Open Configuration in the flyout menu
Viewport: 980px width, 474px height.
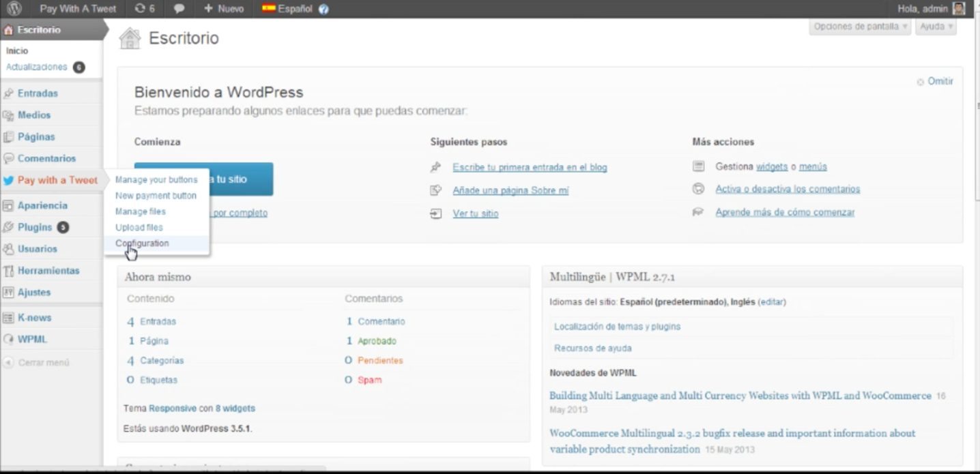pos(142,243)
